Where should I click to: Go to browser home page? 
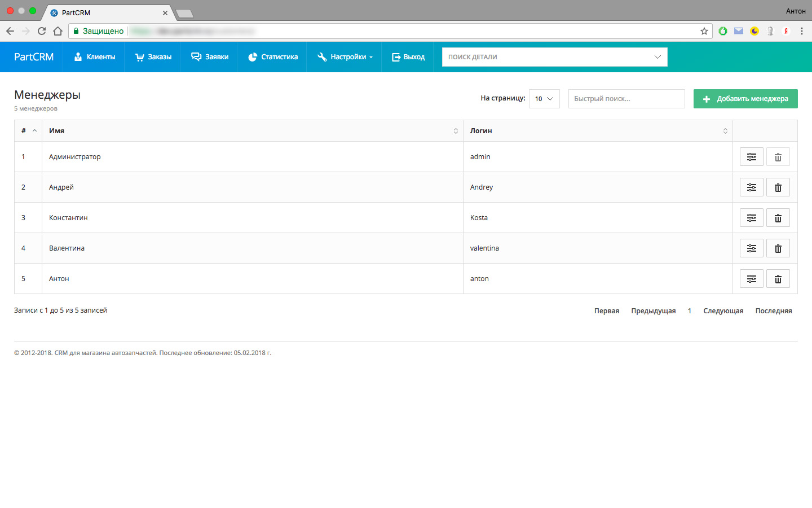point(58,31)
